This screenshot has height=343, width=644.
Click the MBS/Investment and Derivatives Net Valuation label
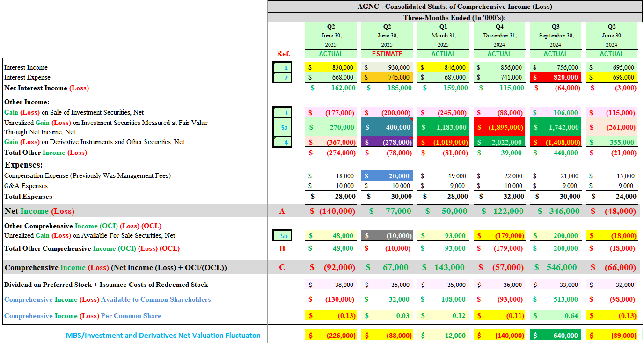(163, 335)
